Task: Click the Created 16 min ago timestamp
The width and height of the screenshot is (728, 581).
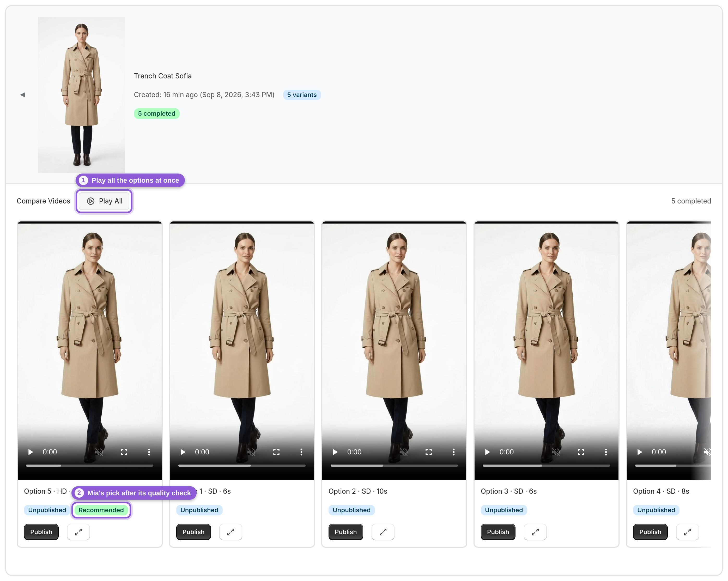Action: [204, 95]
